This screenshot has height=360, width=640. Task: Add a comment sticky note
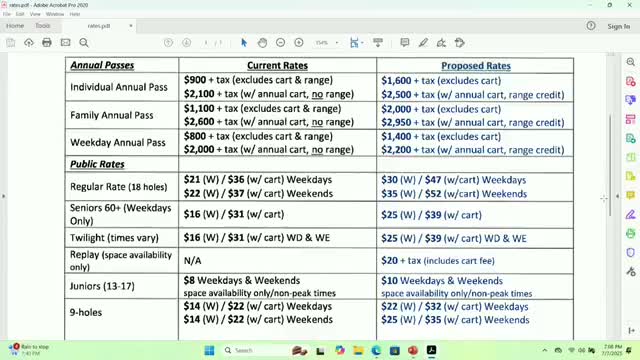click(404, 42)
